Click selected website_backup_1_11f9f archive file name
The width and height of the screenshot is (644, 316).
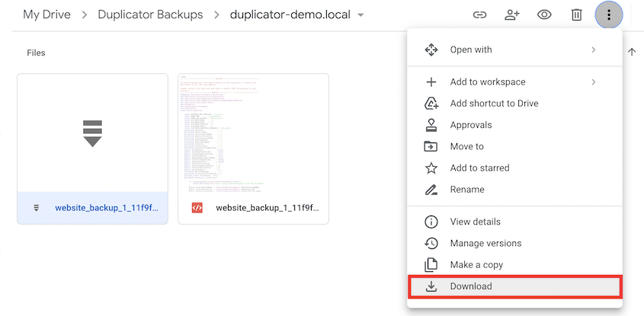(x=107, y=208)
